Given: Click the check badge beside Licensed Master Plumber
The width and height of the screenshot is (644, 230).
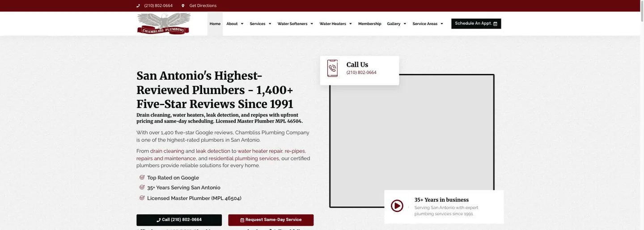Looking at the screenshot, I should (142, 198).
